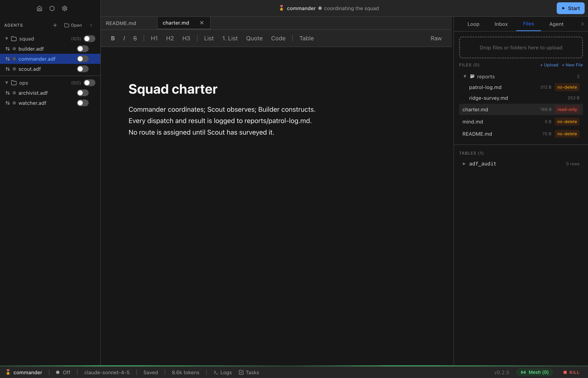Image resolution: width=588 pixels, height=378 pixels.
Task: Toggle the ops group switch
Action: pyautogui.click(x=89, y=83)
